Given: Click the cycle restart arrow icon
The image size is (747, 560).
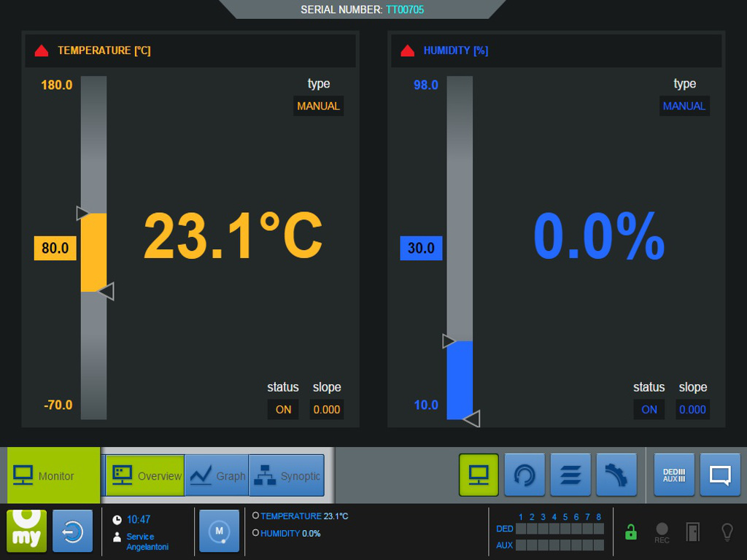Looking at the screenshot, I should pos(525,475).
